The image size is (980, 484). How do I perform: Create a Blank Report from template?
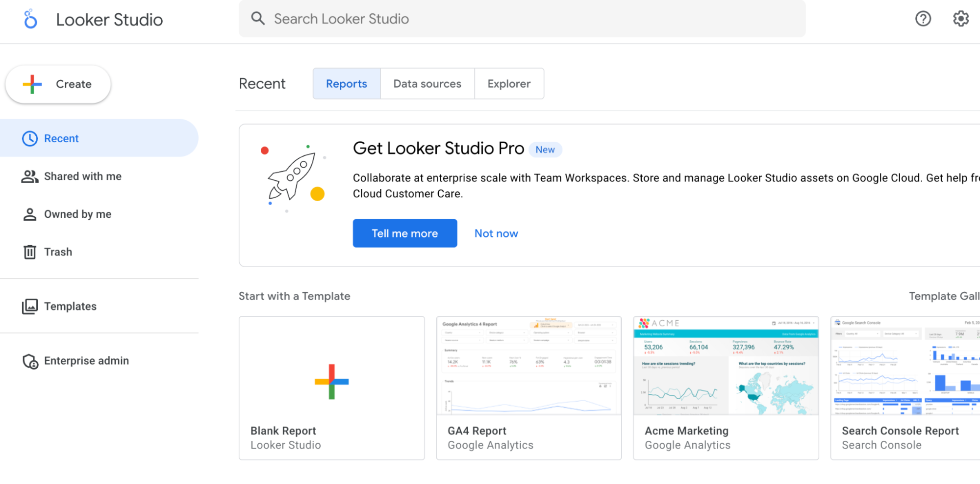click(x=331, y=387)
